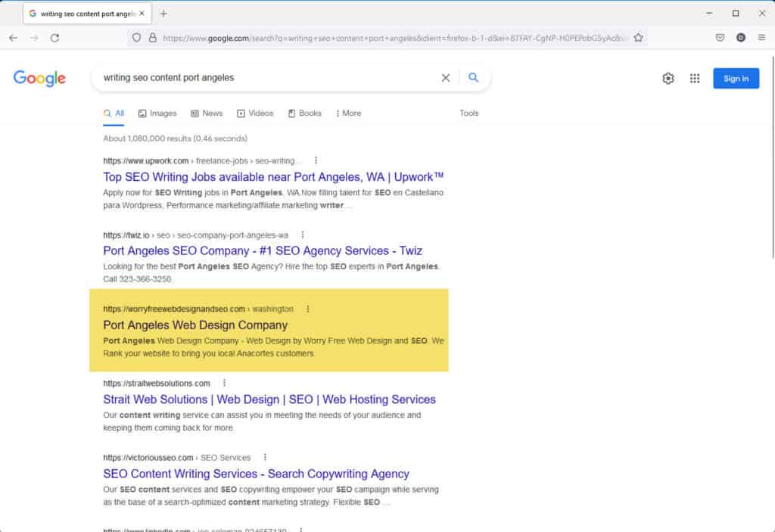Open options dots for Upwork result

tap(316, 160)
